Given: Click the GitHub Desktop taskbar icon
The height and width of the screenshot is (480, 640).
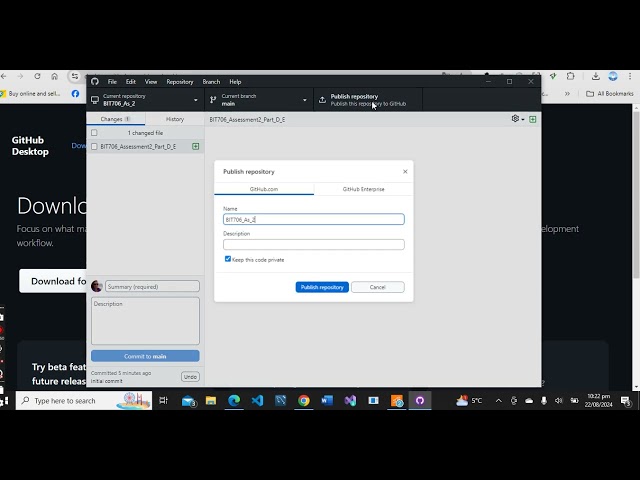Looking at the screenshot, I should [x=420, y=401].
